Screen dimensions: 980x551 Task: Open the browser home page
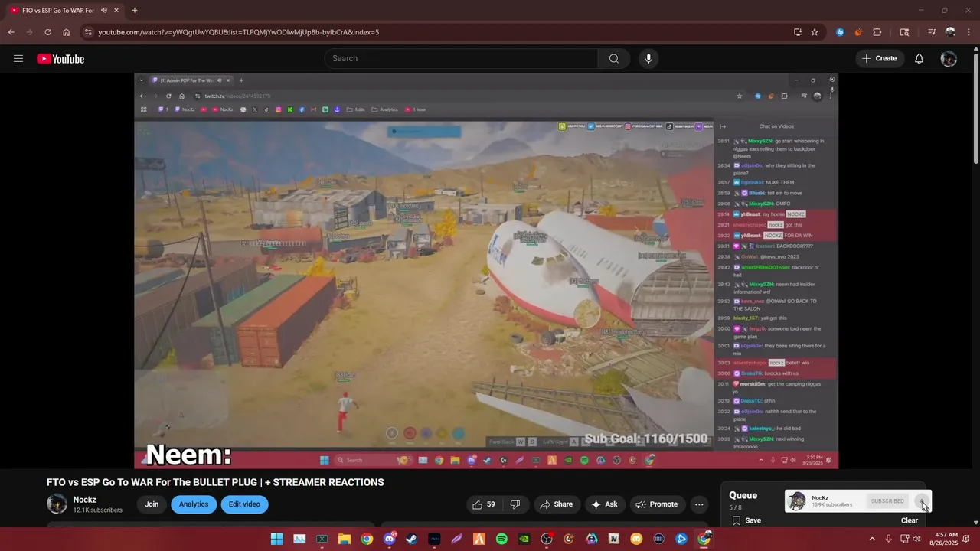[67, 32]
